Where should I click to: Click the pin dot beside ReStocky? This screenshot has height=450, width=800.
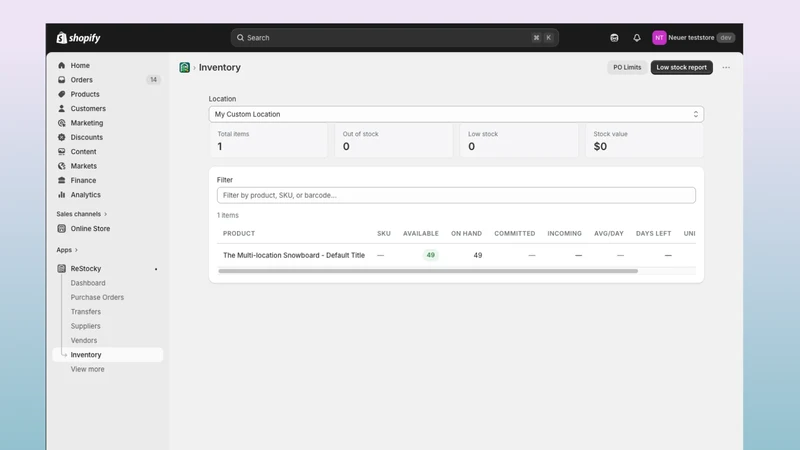point(156,269)
